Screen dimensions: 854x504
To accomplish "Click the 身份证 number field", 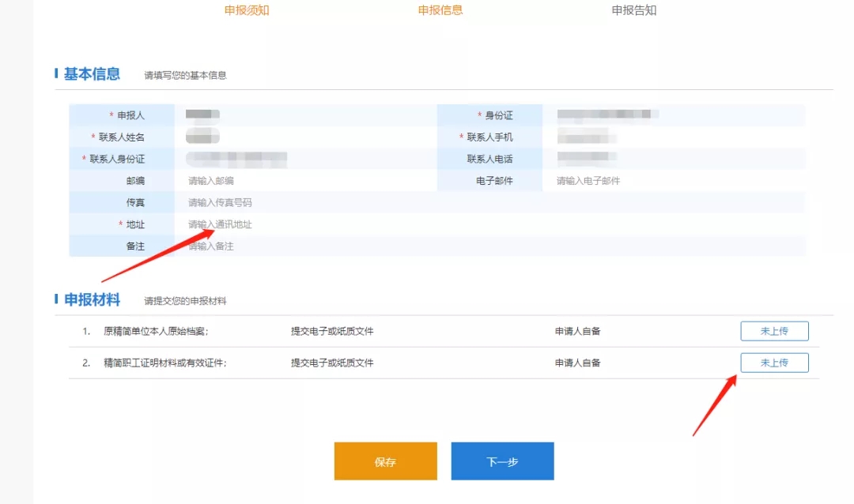I will 674,115.
